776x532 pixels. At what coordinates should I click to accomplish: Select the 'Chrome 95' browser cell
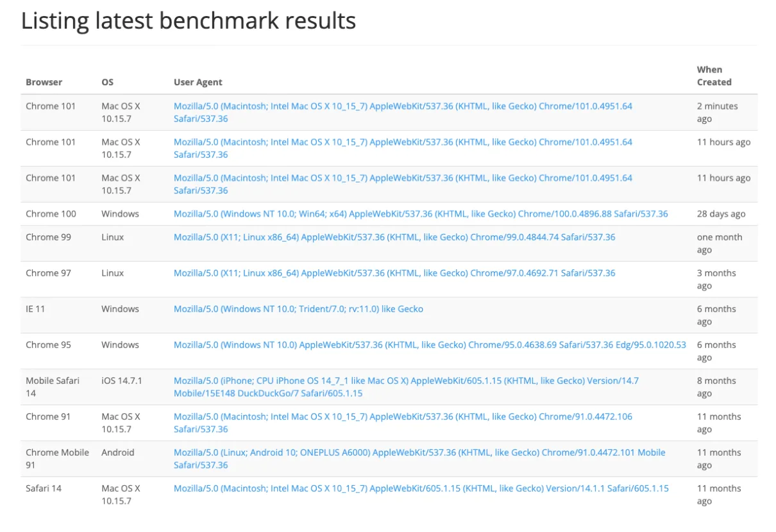(x=48, y=345)
